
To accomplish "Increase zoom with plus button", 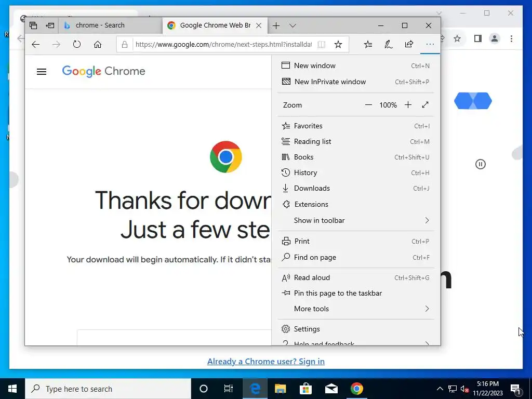I will [x=408, y=105].
